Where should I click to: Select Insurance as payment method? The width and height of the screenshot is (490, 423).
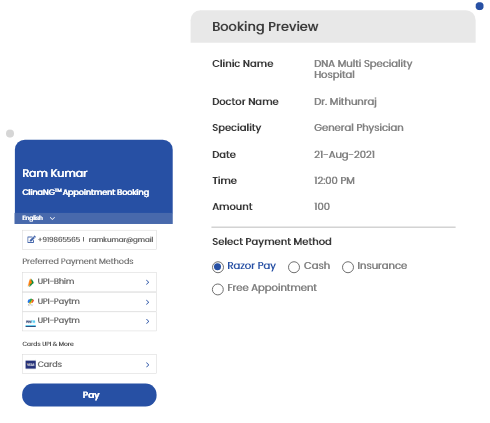(x=348, y=267)
